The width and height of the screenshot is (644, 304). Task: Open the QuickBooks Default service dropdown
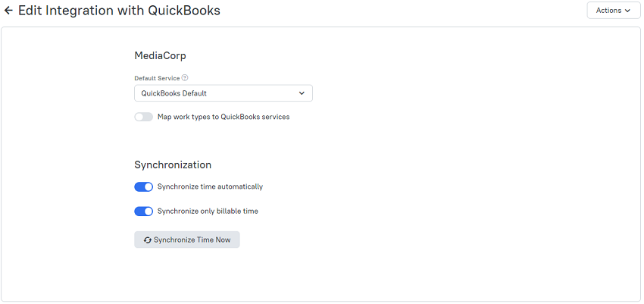(224, 93)
